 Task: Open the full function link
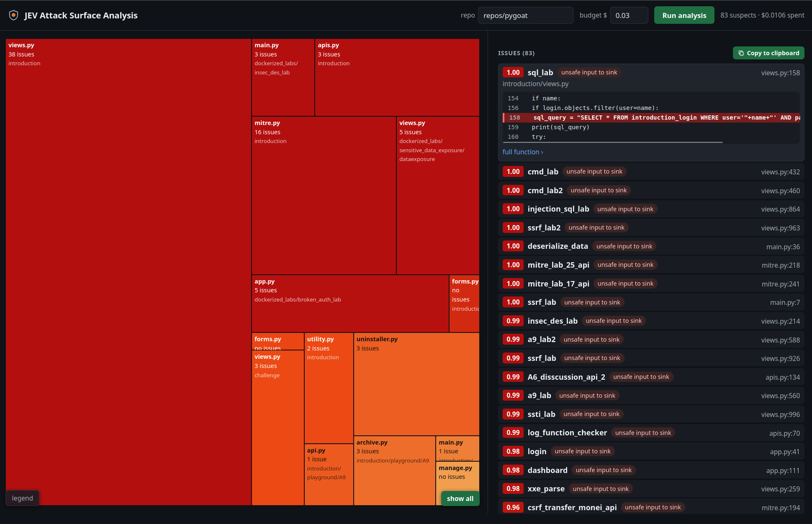coord(523,152)
